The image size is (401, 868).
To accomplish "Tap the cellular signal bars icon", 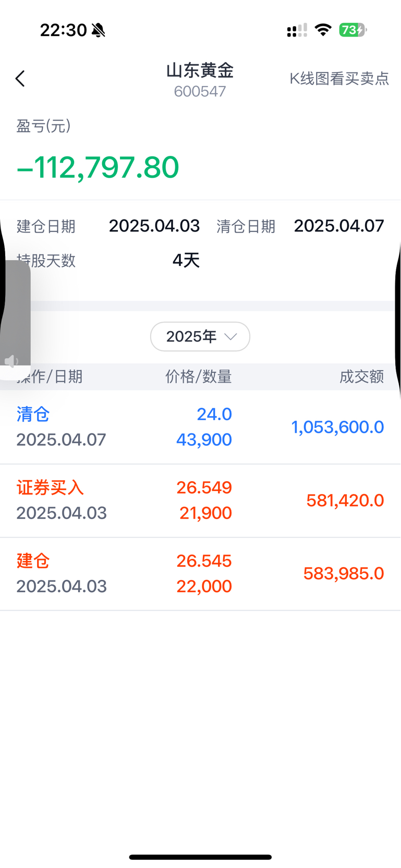I will [x=297, y=30].
